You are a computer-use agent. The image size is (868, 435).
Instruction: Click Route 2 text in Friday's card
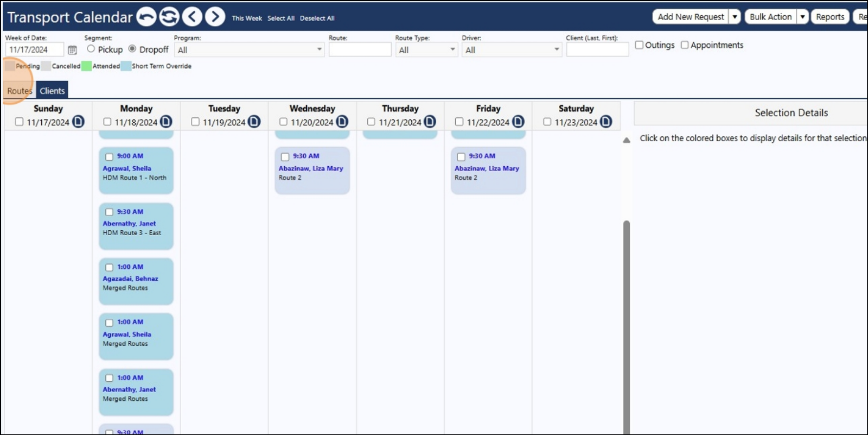click(466, 178)
